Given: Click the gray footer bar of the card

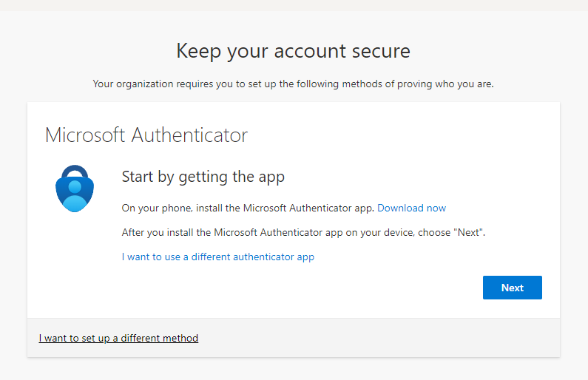Looking at the screenshot, I should click(294, 338).
